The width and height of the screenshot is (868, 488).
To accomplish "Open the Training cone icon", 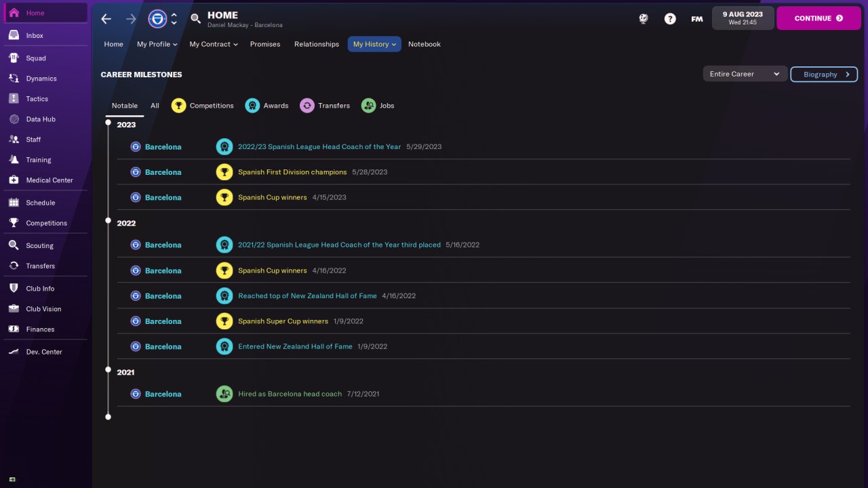I will [x=14, y=160].
